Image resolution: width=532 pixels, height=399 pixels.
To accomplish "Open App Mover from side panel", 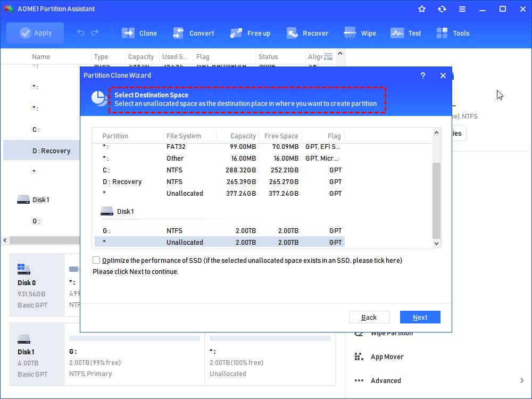I will point(387,356).
